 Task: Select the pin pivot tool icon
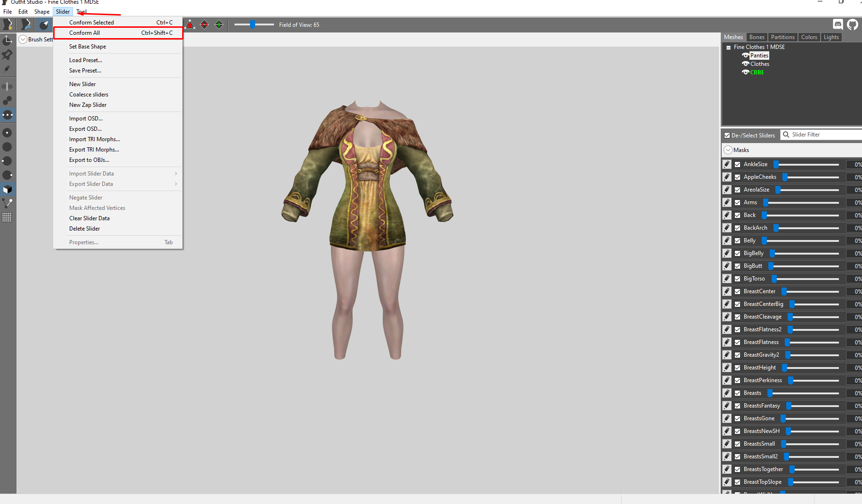pos(8,55)
